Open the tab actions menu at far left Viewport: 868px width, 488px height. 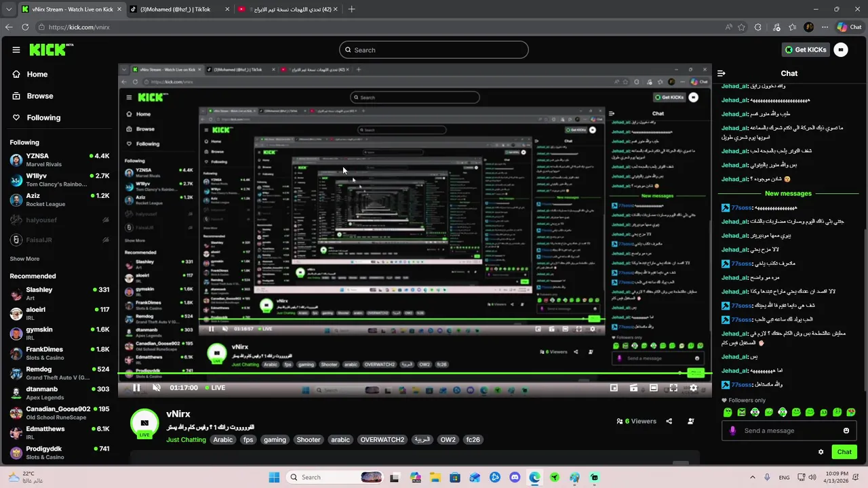(7, 9)
